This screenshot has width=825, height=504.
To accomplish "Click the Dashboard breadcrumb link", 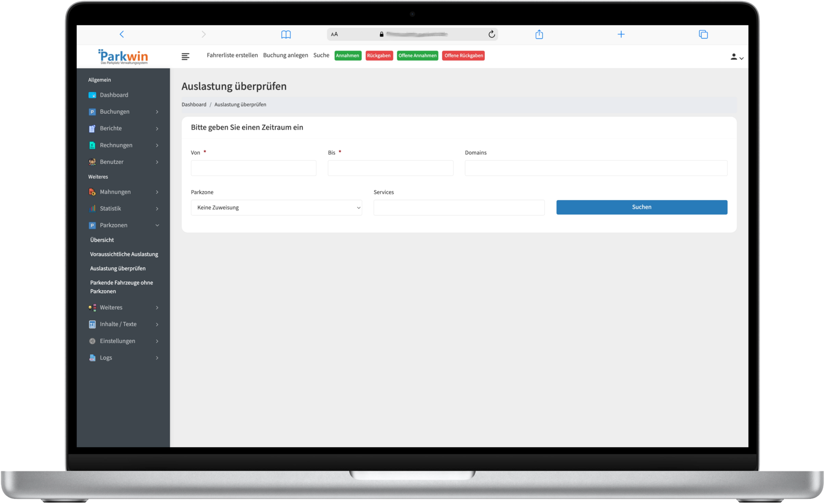I will click(194, 104).
